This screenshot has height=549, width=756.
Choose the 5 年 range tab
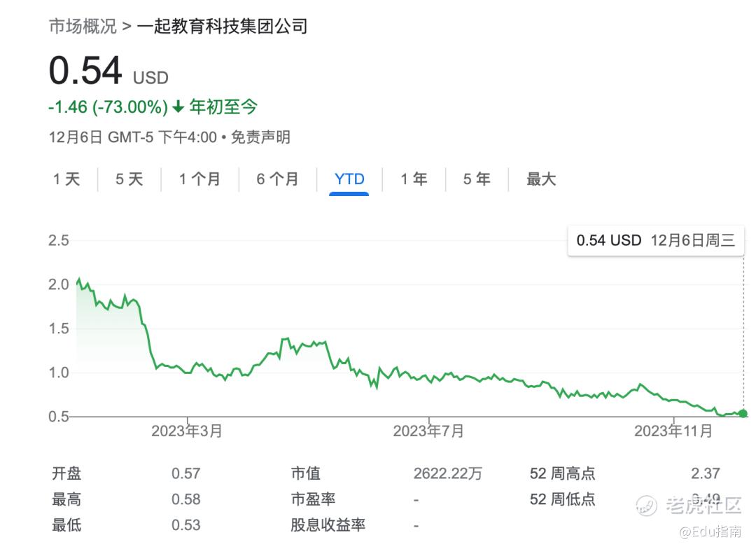click(477, 179)
